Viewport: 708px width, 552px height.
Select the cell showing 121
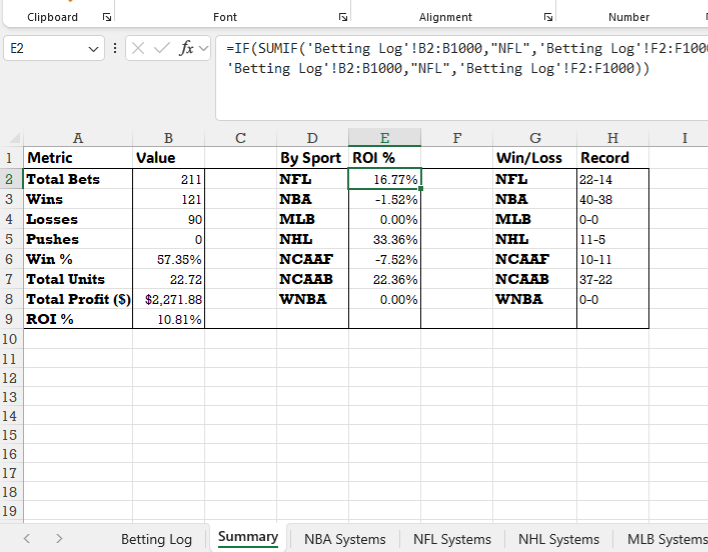coord(168,199)
